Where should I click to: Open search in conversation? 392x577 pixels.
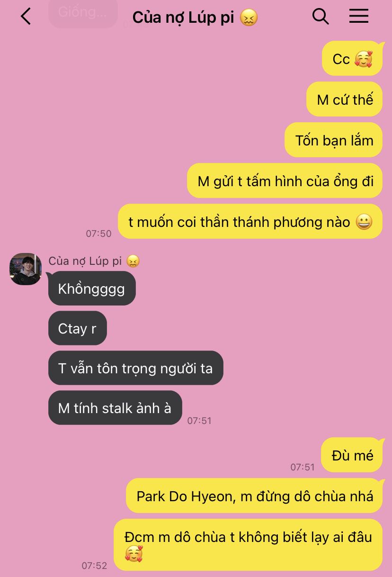pyautogui.click(x=321, y=17)
